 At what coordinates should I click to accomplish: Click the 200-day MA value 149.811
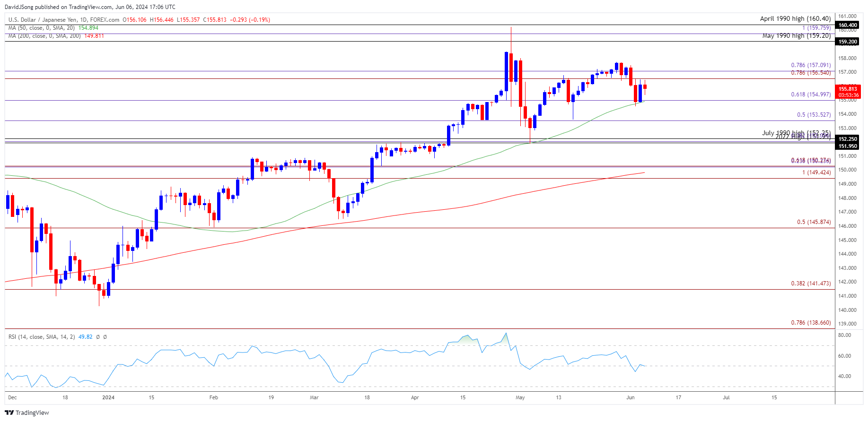94,36
